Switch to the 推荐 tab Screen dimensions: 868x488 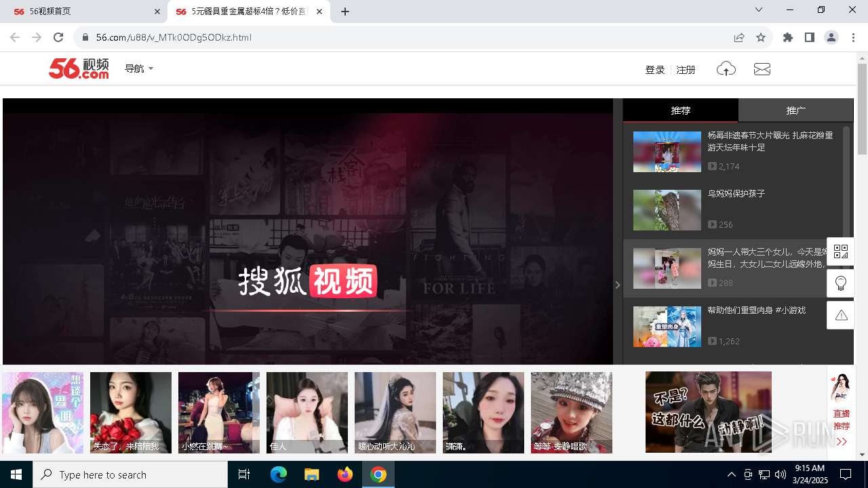[680, 110]
